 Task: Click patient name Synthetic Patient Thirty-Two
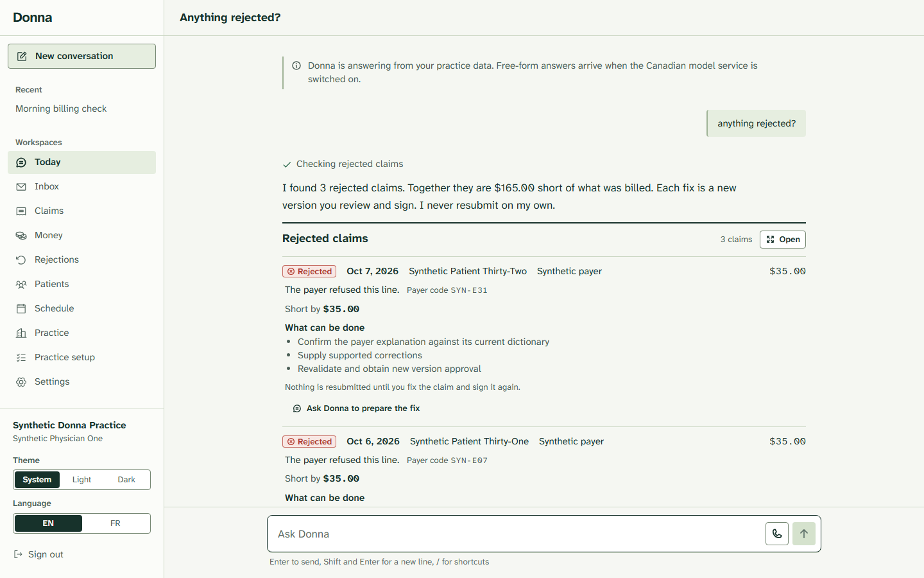468,272
